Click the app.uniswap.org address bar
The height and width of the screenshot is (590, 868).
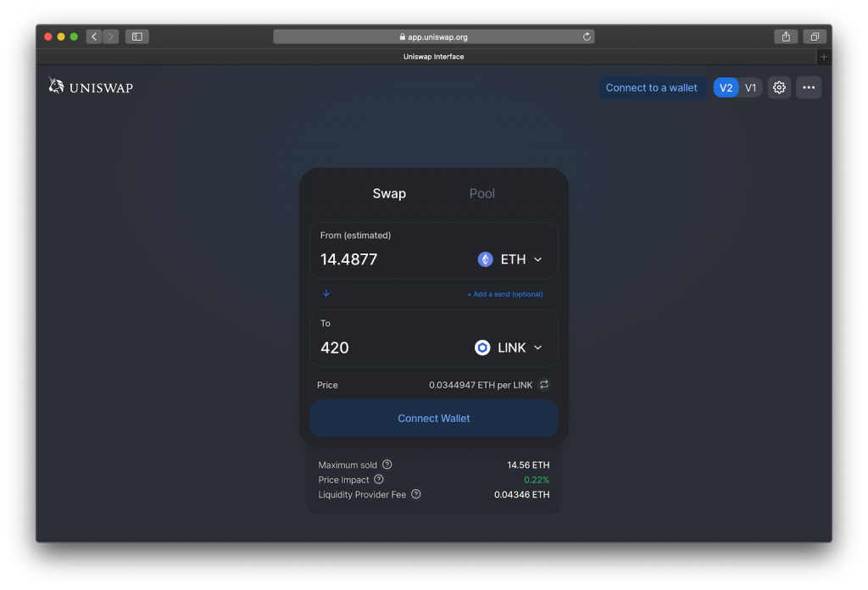pyautogui.click(x=433, y=36)
